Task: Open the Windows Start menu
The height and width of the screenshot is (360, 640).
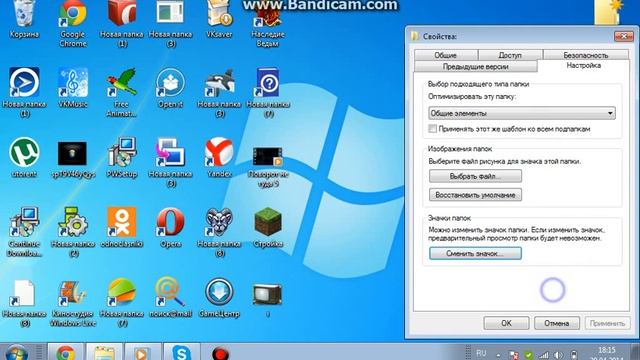Action: point(17,353)
